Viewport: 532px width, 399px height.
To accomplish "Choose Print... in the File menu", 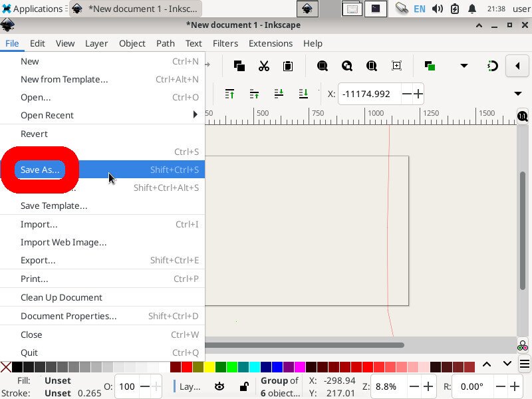I will 102,279.
